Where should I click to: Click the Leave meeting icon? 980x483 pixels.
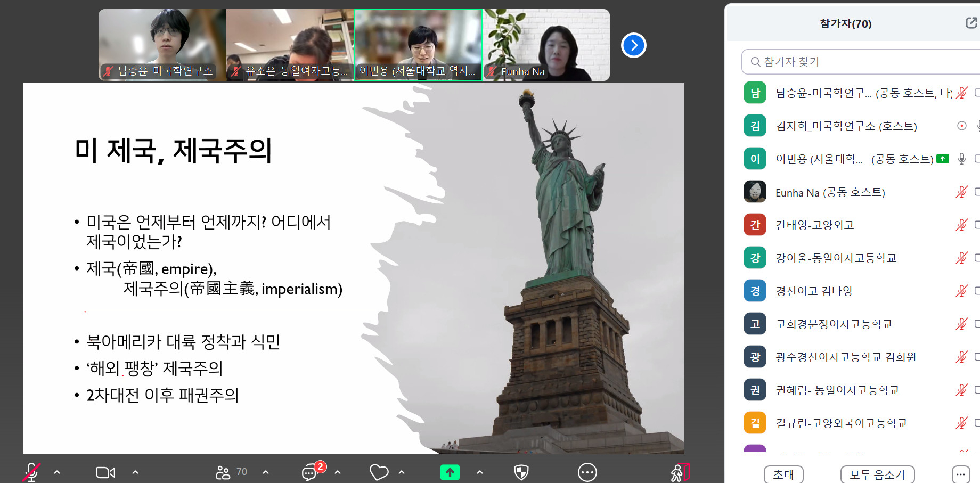coord(680,472)
